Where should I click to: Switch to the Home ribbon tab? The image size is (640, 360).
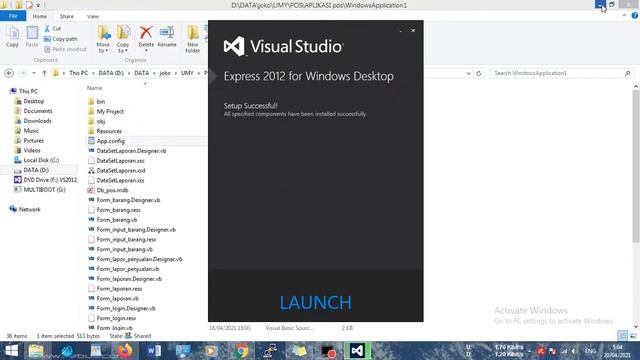40,16
